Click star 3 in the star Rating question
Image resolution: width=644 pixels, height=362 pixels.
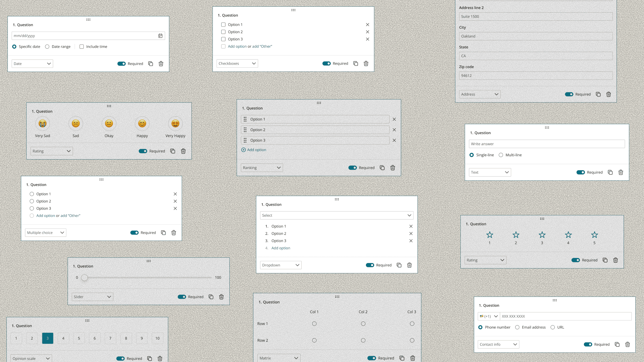pyautogui.click(x=542, y=235)
